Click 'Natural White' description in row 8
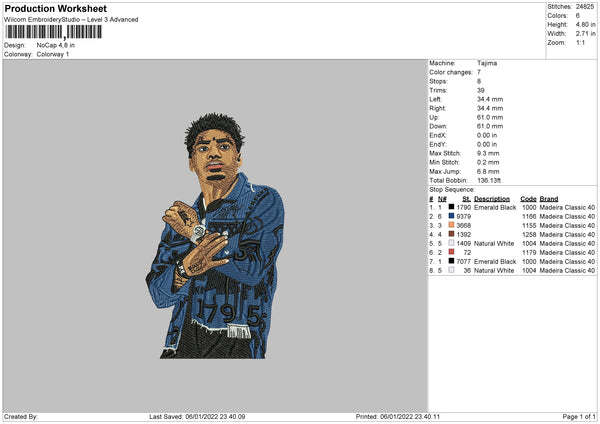600x424 pixels. (x=494, y=271)
